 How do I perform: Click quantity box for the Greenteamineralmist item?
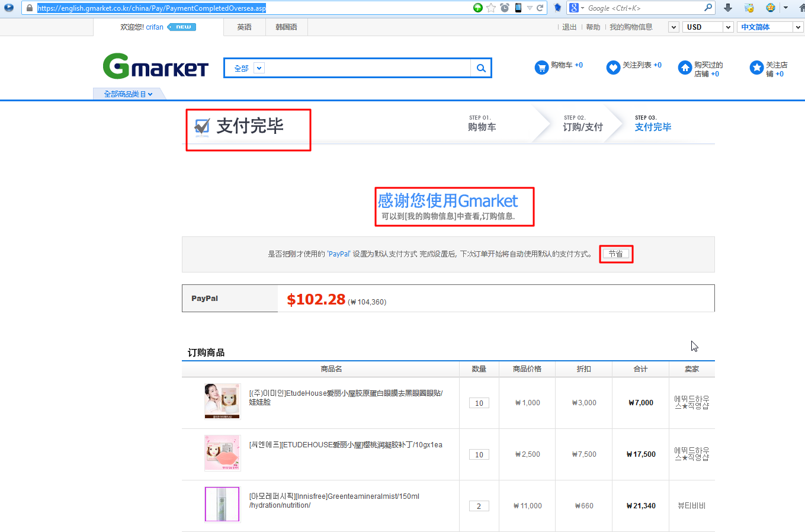click(x=479, y=506)
